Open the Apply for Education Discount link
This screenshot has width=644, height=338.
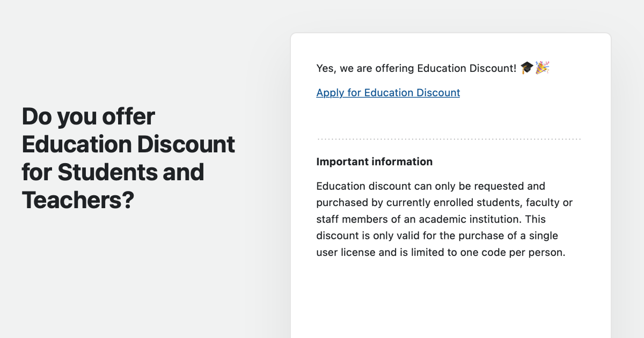[x=388, y=93]
